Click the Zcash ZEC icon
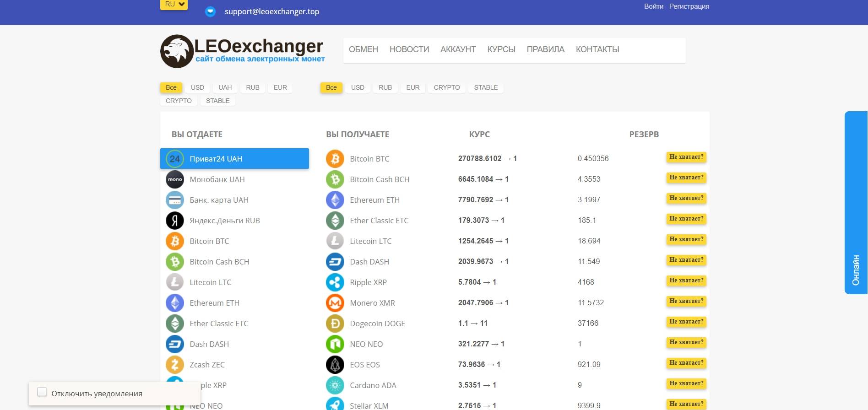This screenshot has height=410, width=868. tap(175, 365)
